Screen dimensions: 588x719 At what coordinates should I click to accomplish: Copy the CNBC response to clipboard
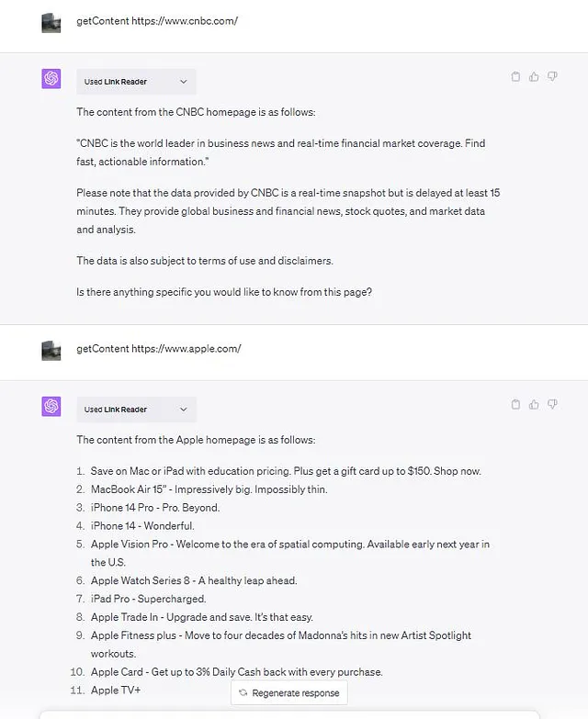(x=515, y=76)
